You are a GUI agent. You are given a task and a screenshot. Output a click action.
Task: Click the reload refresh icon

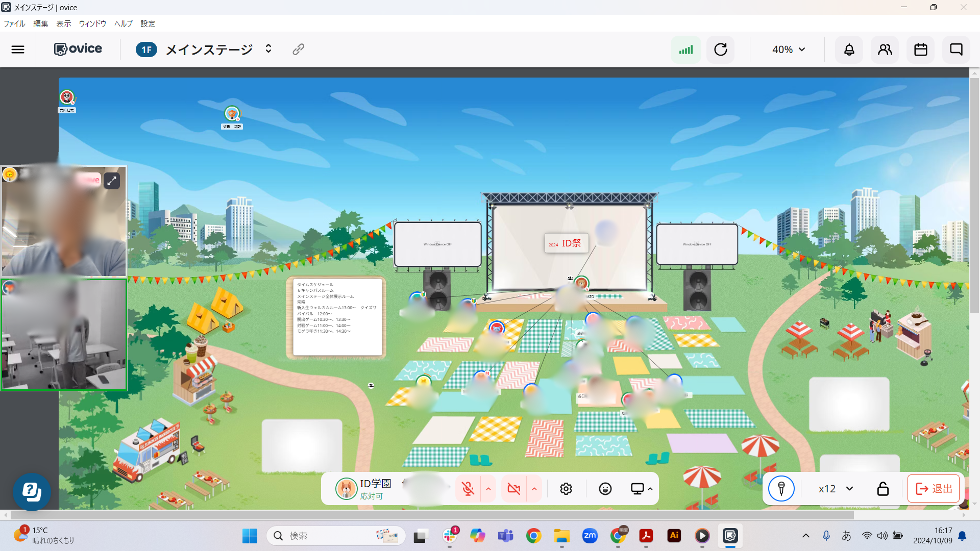(720, 49)
